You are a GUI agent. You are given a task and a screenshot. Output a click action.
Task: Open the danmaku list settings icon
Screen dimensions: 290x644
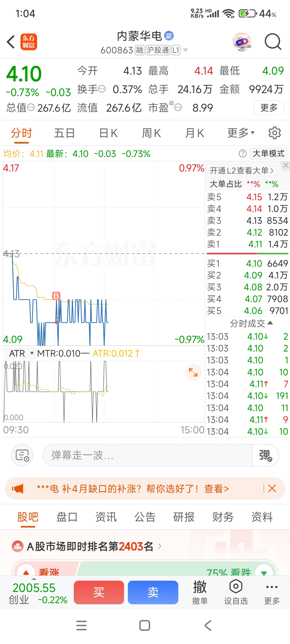tap(22, 455)
